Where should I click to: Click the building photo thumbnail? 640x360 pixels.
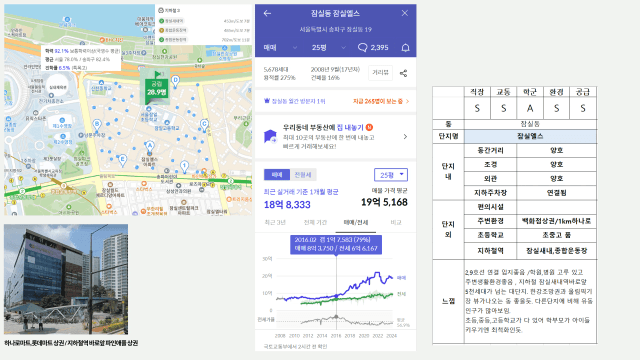[66, 279]
